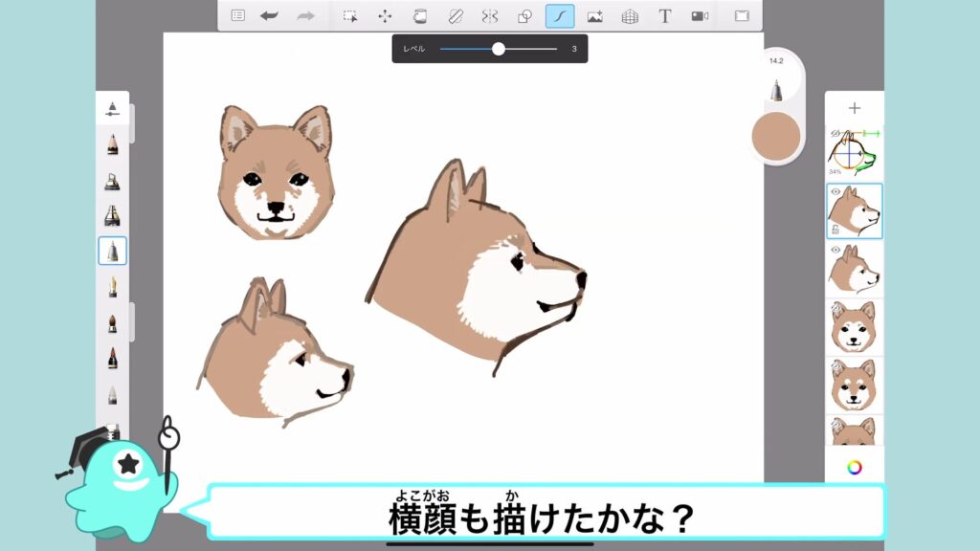Tap the current tan color puck
This screenshot has height=551, width=980.
[775, 137]
